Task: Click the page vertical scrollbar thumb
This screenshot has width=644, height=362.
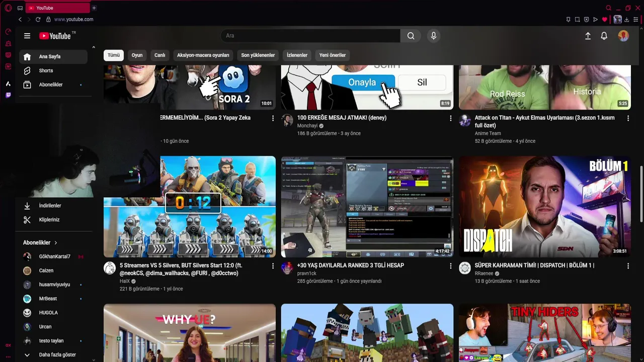Action: tap(641, 194)
